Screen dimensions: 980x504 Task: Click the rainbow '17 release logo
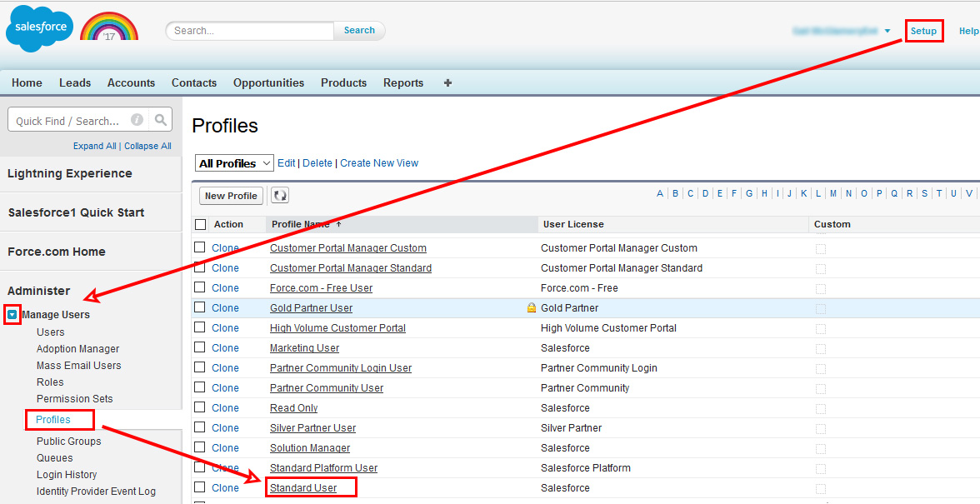click(109, 27)
